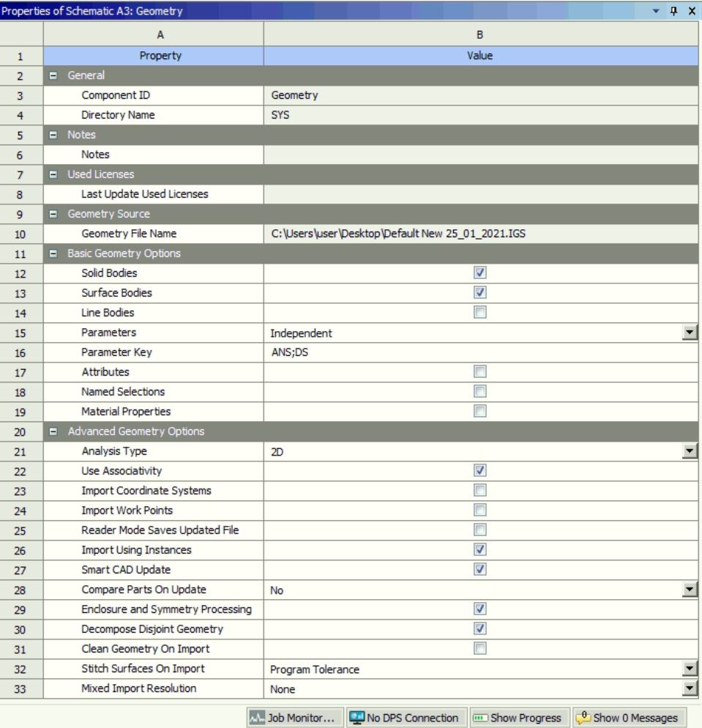This screenshot has width=702, height=728.
Task: Select column header B
Action: (x=481, y=34)
